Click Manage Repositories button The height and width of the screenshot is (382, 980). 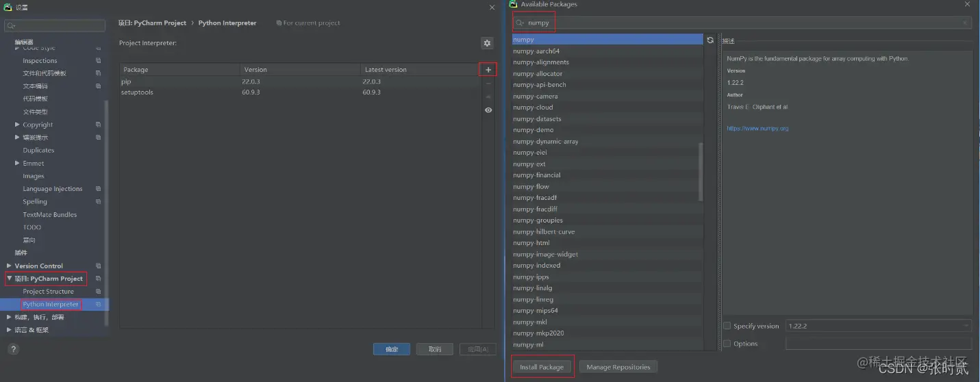(x=618, y=367)
